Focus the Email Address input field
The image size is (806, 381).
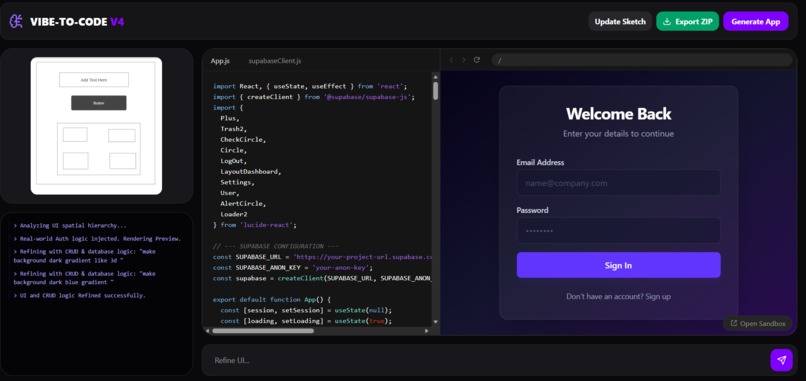(x=618, y=183)
